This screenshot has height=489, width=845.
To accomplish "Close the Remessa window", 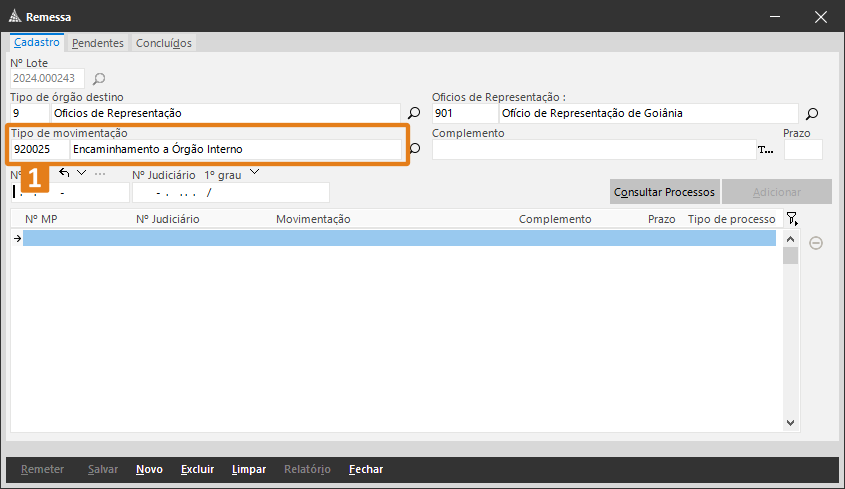I will [821, 17].
